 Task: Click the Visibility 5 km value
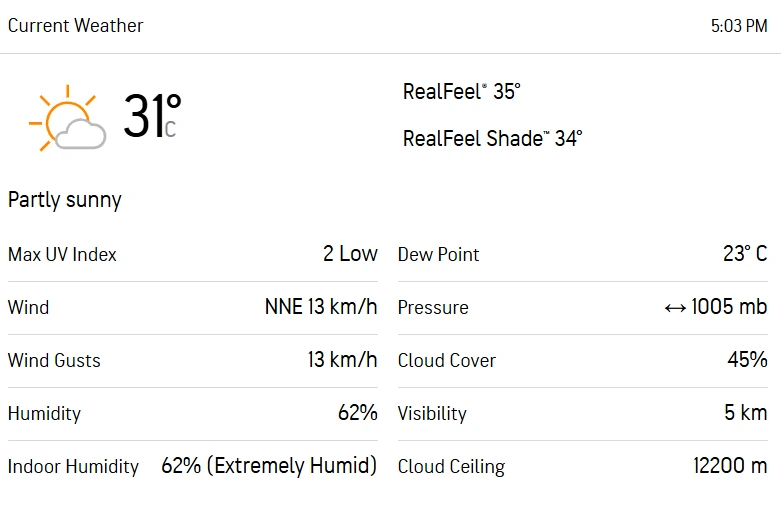click(x=746, y=412)
